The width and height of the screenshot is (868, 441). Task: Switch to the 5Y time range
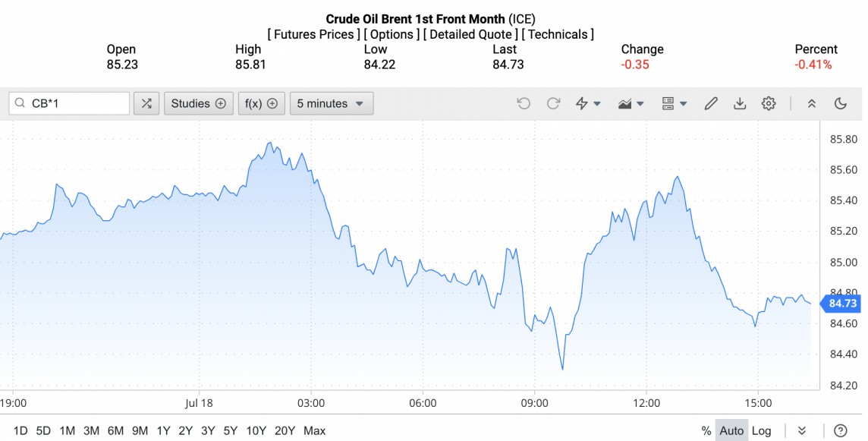click(x=230, y=430)
